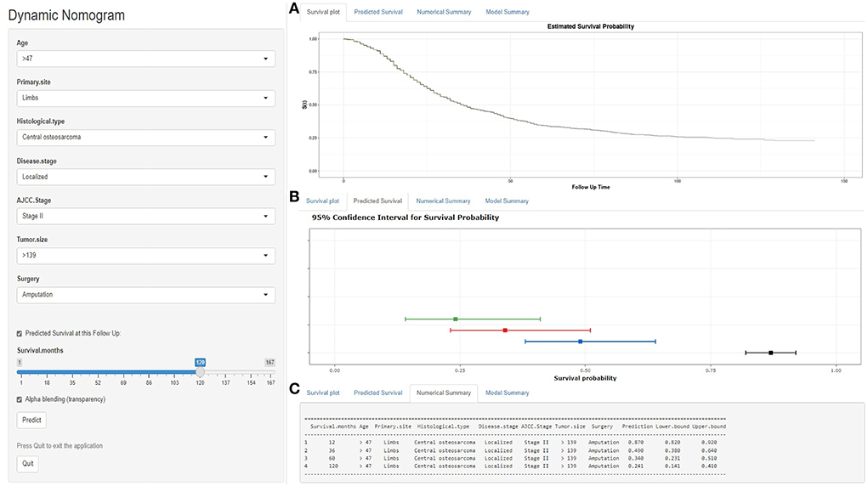
Task: Expand the Tumor.size dropdown showing >139
Action: pyautogui.click(x=145, y=255)
